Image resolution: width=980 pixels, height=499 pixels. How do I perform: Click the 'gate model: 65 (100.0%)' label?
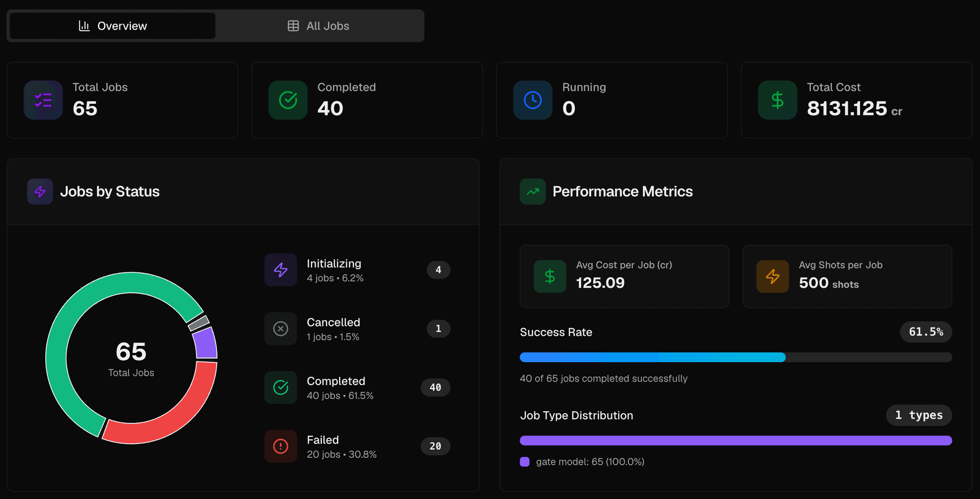point(590,462)
